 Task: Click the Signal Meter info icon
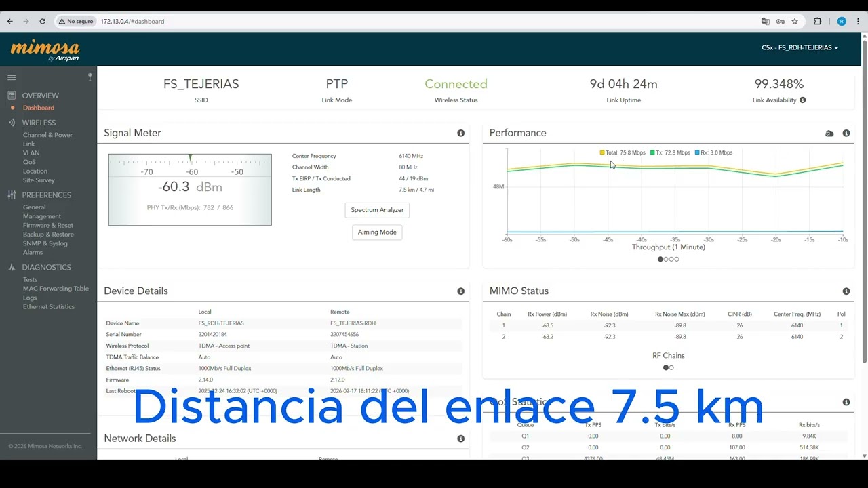click(461, 133)
